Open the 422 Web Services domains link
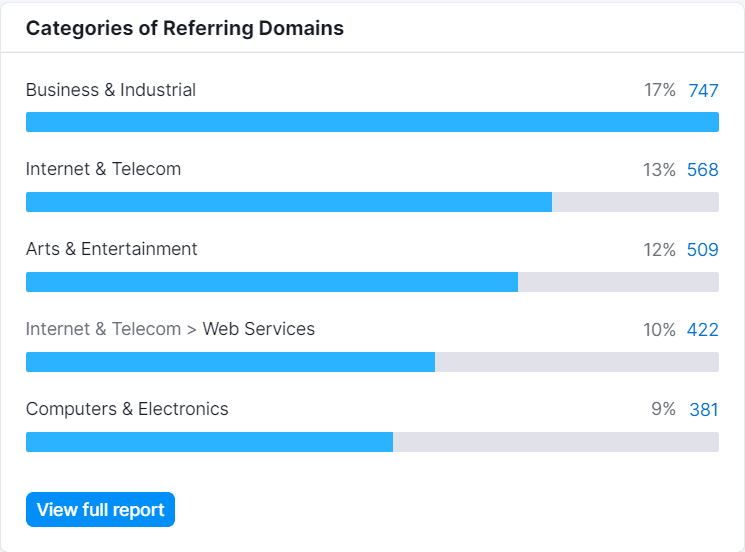 (703, 329)
